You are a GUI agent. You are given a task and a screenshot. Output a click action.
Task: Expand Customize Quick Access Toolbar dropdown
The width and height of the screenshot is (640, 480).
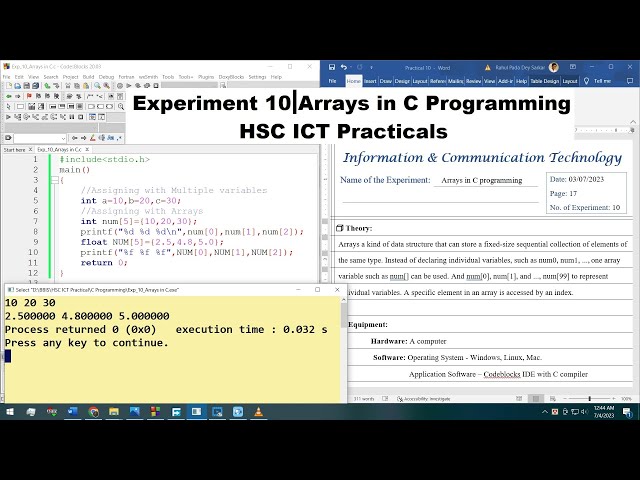click(x=371, y=67)
